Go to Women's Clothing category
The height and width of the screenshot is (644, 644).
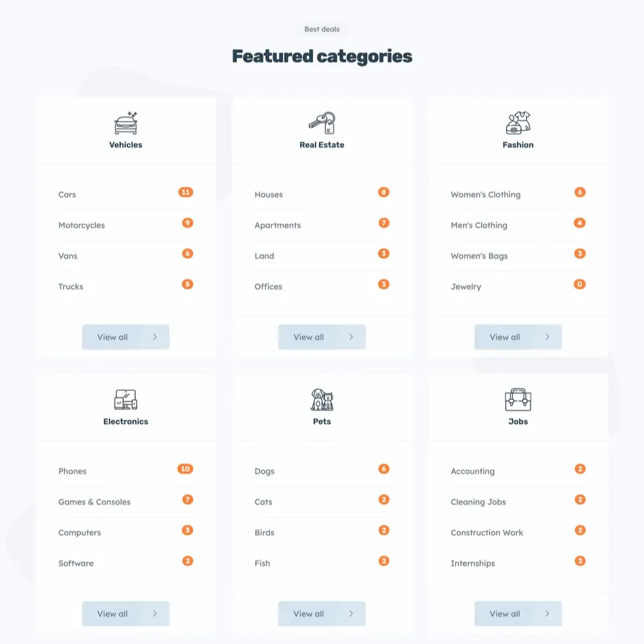coord(486,194)
